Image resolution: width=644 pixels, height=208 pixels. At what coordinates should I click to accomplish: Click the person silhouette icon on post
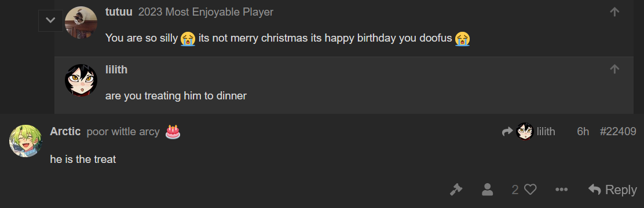(487, 190)
